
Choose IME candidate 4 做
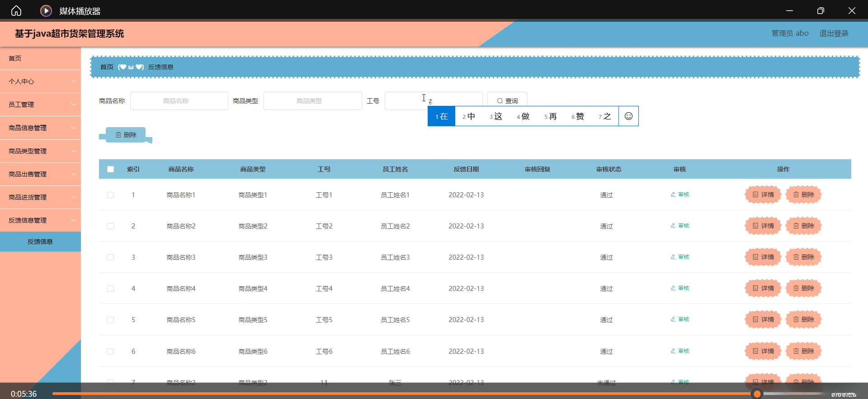[523, 116]
